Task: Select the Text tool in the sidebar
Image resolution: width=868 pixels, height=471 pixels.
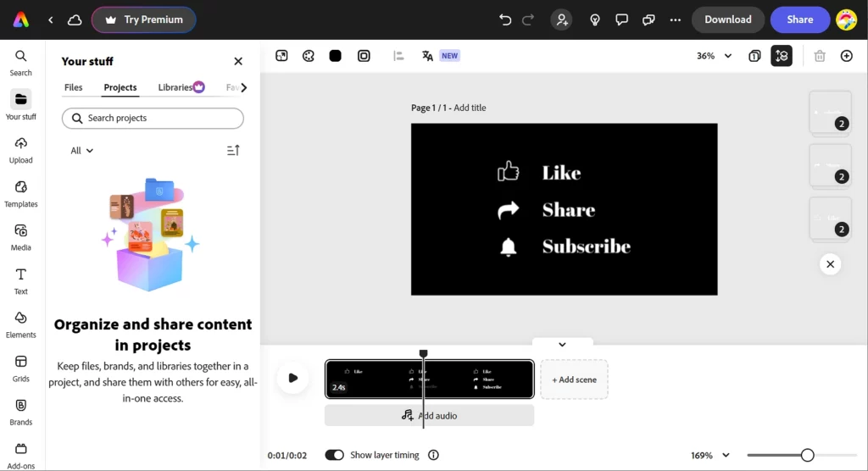Action: coord(21,282)
